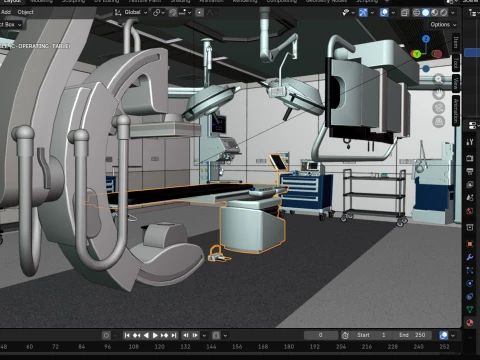
Task: Click the blue Z axis on navigation gizmo
Action: (x=426, y=39)
